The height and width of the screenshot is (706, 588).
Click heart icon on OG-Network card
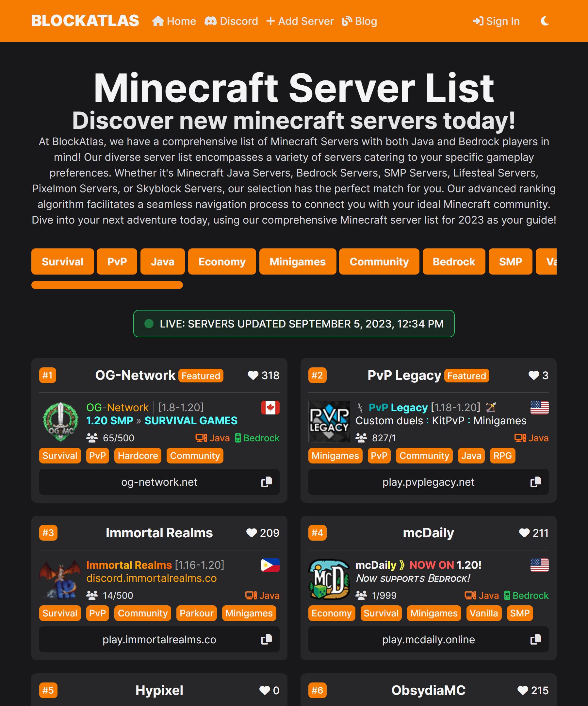pyautogui.click(x=253, y=375)
